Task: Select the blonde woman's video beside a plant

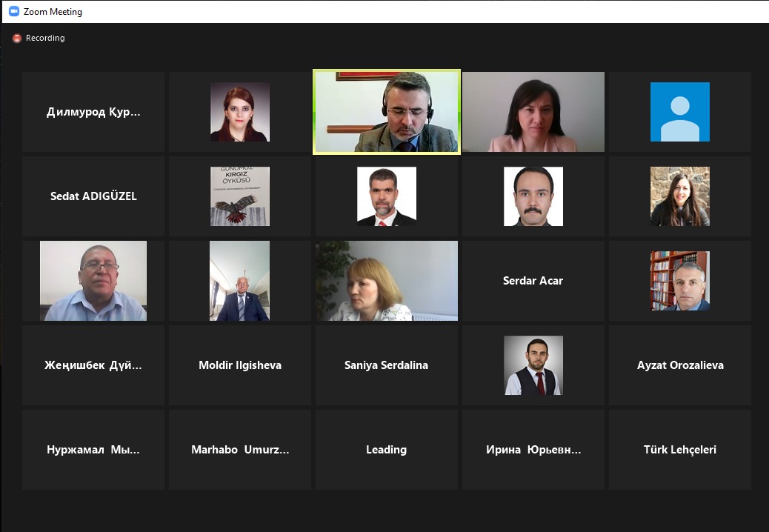Action: click(387, 281)
